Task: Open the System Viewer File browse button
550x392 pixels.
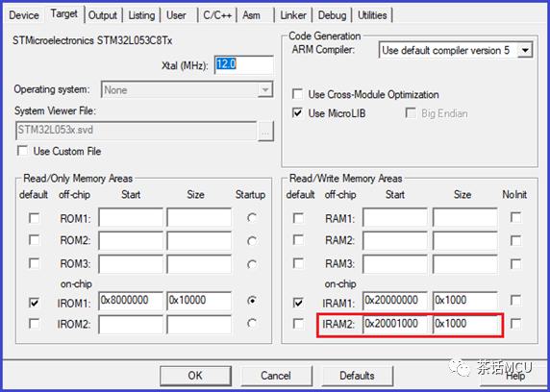Action: point(265,132)
